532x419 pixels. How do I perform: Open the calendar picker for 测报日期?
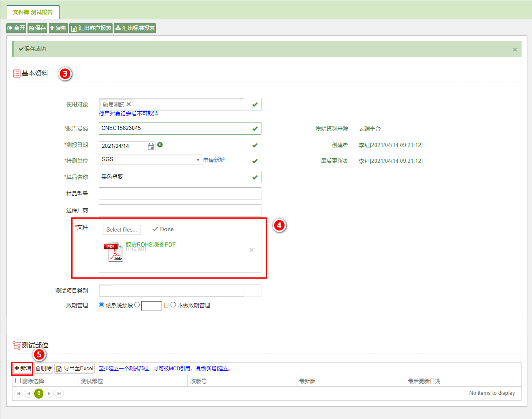(x=151, y=146)
